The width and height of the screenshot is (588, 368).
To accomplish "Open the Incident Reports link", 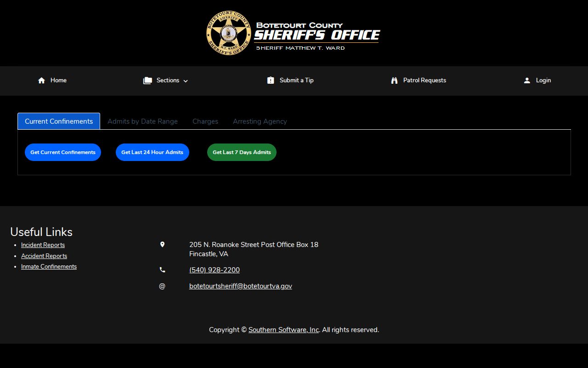I will point(43,245).
